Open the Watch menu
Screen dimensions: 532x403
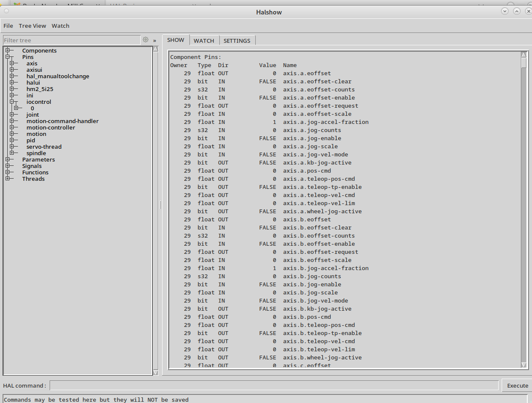[60, 26]
